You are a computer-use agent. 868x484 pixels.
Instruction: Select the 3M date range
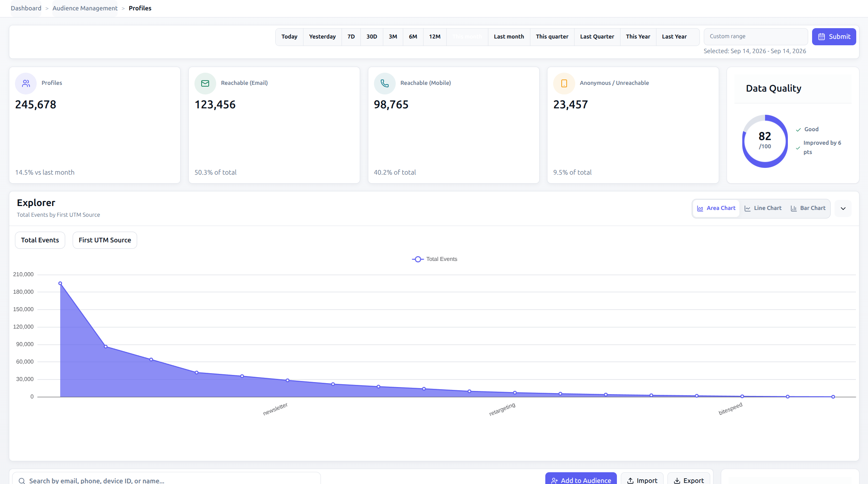pyautogui.click(x=393, y=37)
